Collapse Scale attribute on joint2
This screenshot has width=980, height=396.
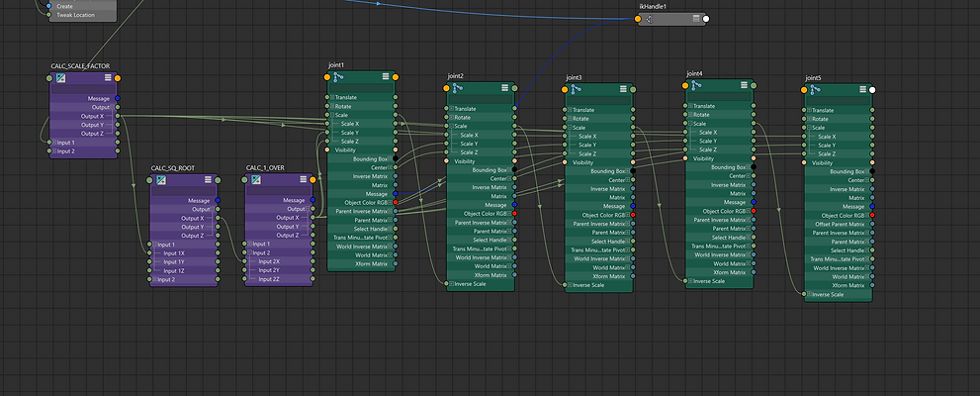(x=452, y=127)
